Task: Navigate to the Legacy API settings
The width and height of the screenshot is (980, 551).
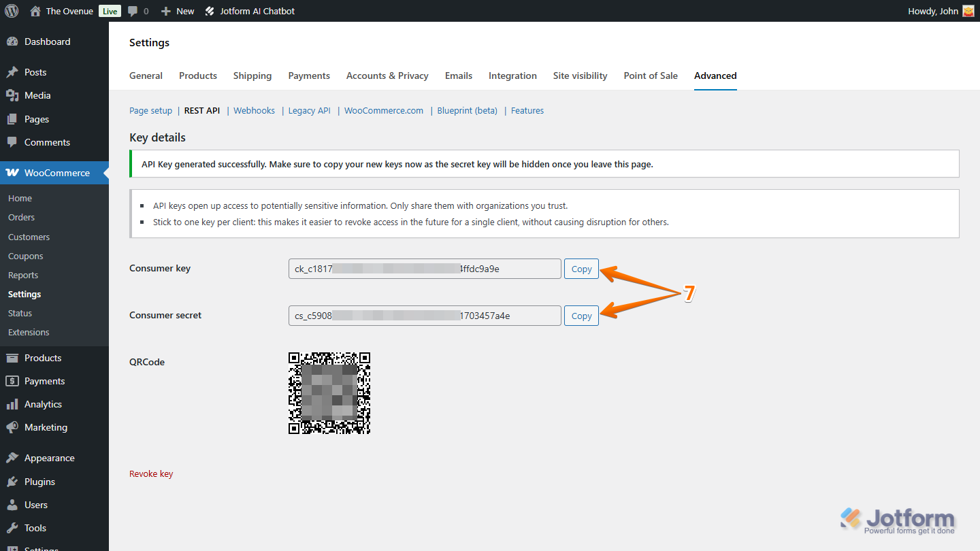Action: click(x=309, y=110)
